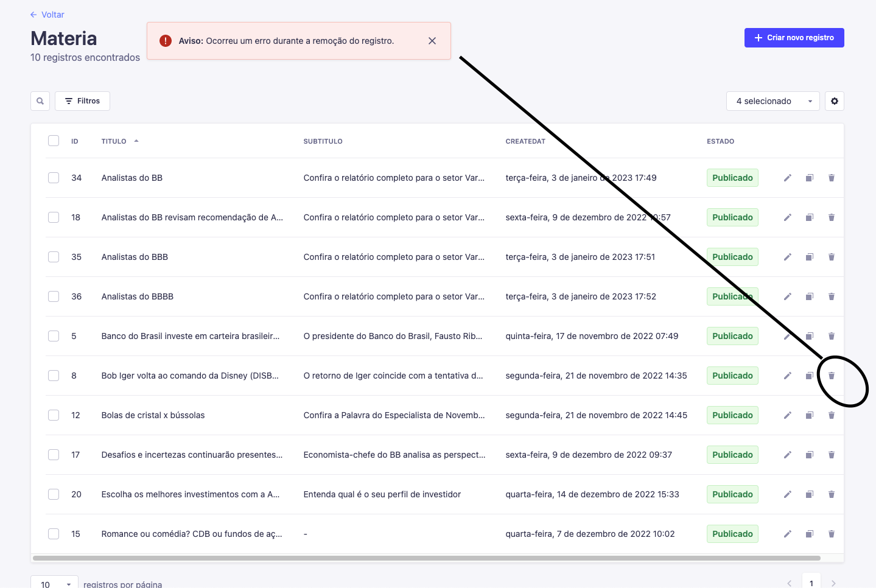
Task: Select all records with the header checkbox
Action: (x=54, y=141)
